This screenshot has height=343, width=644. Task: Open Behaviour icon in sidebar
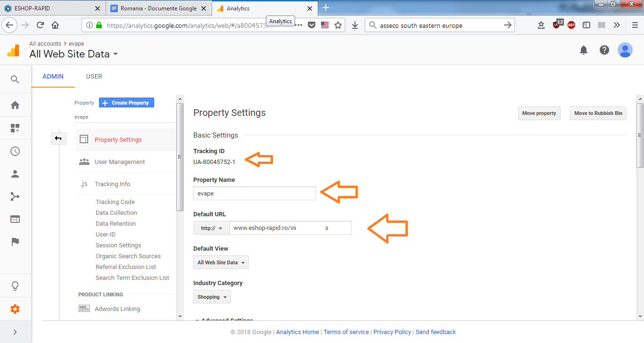pos(15,219)
